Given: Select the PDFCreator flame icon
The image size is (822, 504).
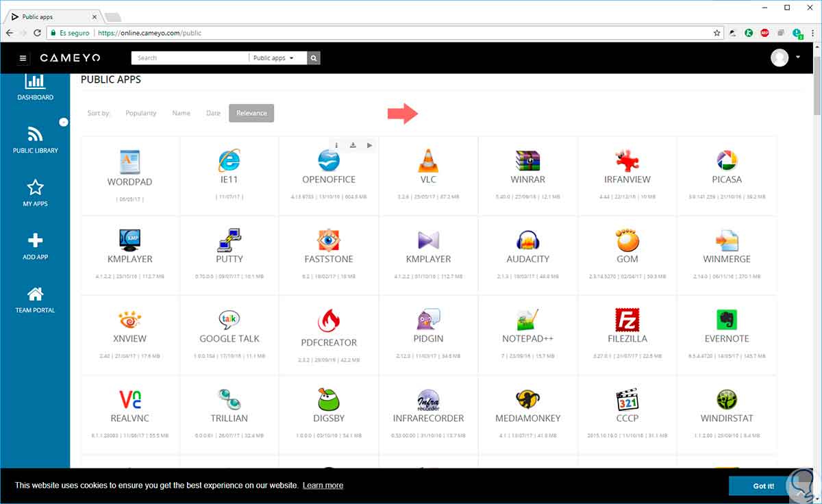Looking at the screenshot, I should [329, 320].
